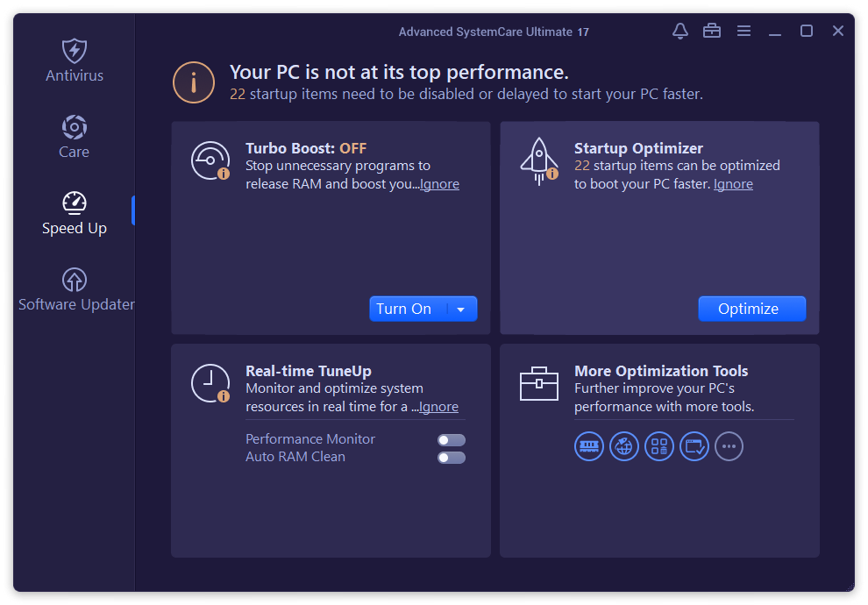Open the Antivirus section in the sidebar
This screenshot has height=605, width=868.
click(75, 61)
